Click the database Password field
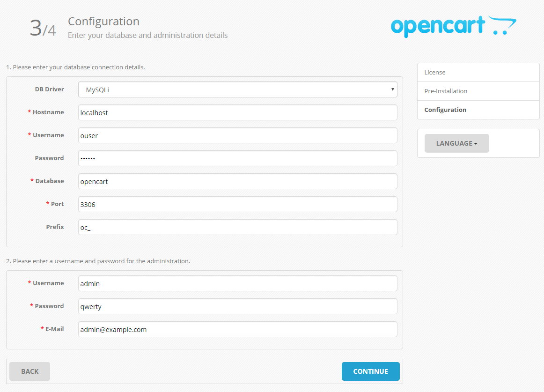 tap(237, 158)
